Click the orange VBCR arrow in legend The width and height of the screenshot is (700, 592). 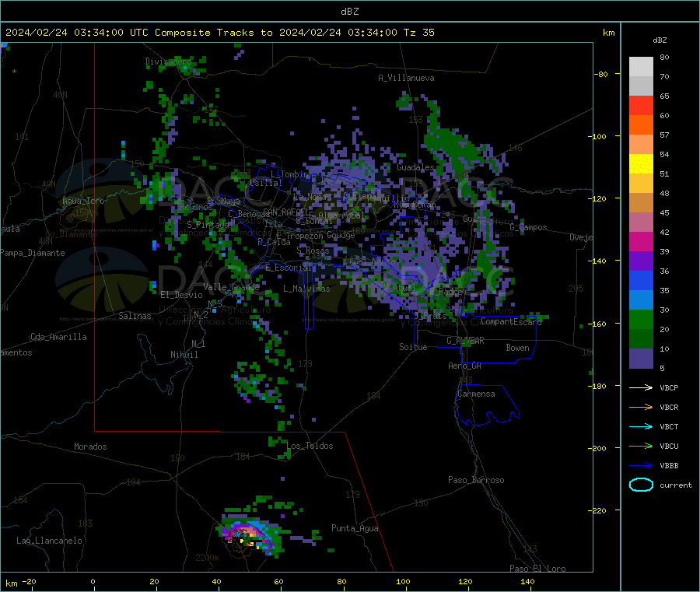(641, 407)
